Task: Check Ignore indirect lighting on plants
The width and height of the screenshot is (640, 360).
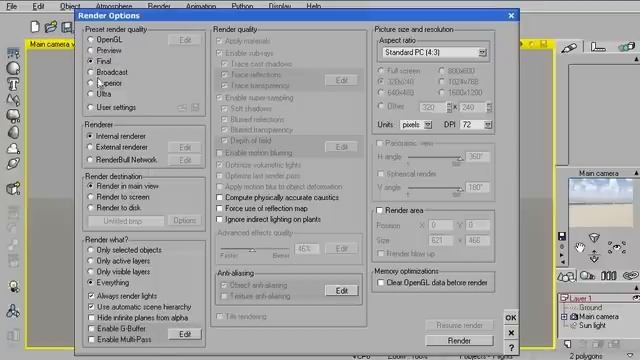Action: click(x=220, y=220)
